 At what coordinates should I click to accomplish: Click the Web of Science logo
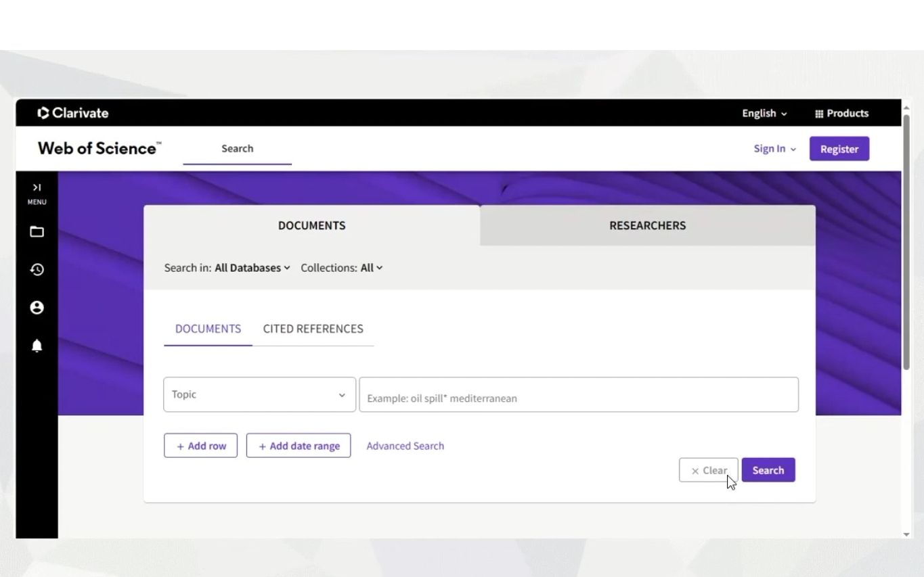(x=100, y=148)
